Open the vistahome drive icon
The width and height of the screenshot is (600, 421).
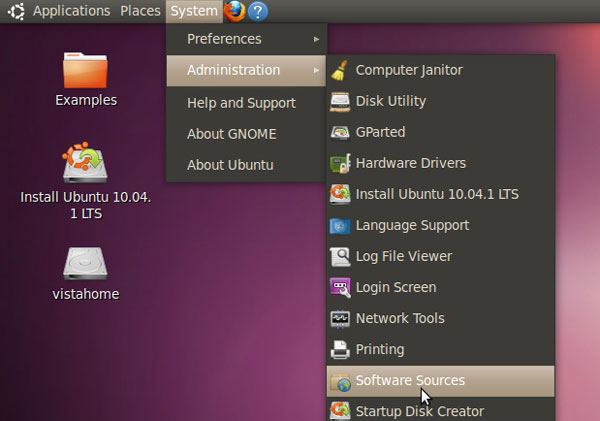click(x=86, y=263)
